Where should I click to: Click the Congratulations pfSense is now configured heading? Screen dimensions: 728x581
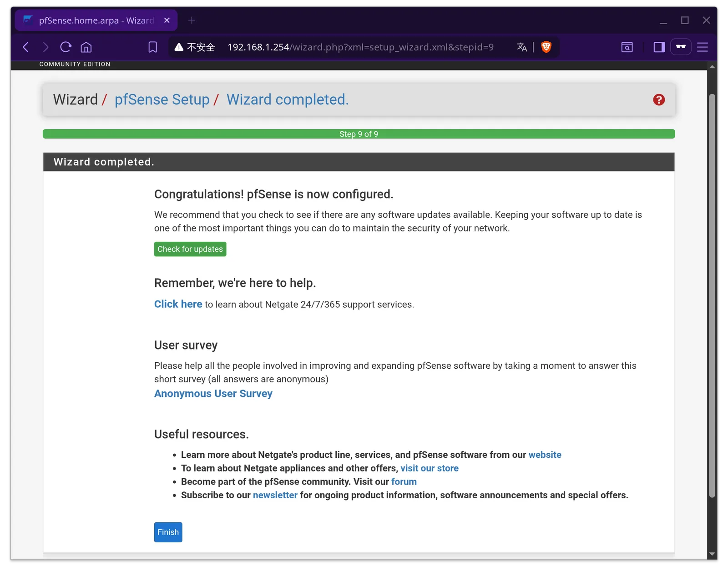pyautogui.click(x=273, y=195)
